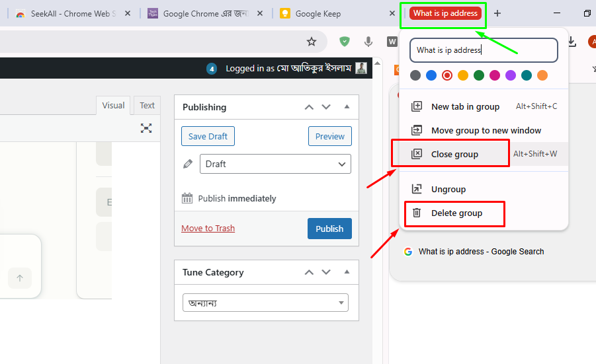This screenshot has width=596, height=364.
Task: Move Publishing box down
Action: point(326,107)
